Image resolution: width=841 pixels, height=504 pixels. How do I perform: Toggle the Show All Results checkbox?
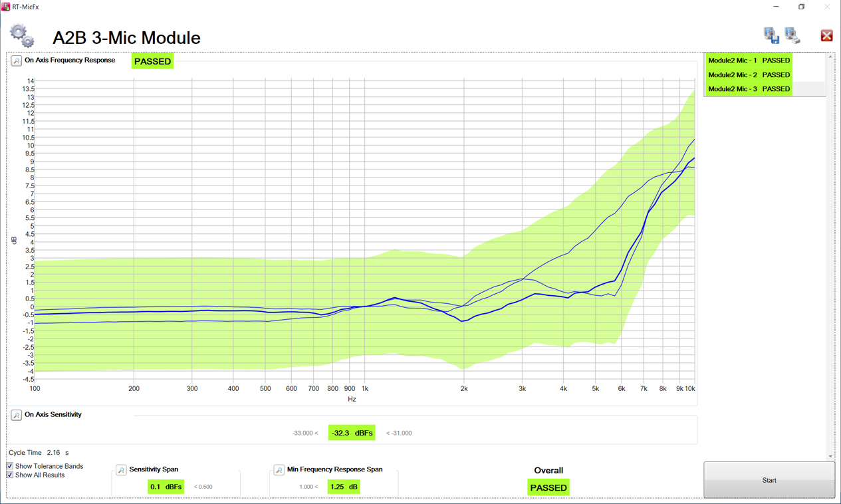[x=10, y=475]
